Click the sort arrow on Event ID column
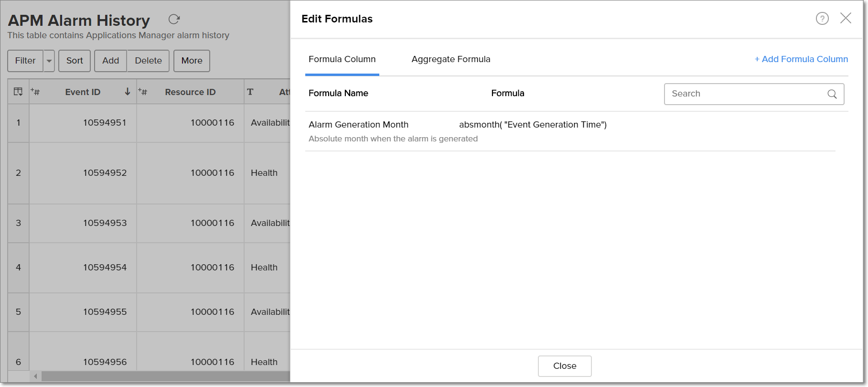 point(128,92)
